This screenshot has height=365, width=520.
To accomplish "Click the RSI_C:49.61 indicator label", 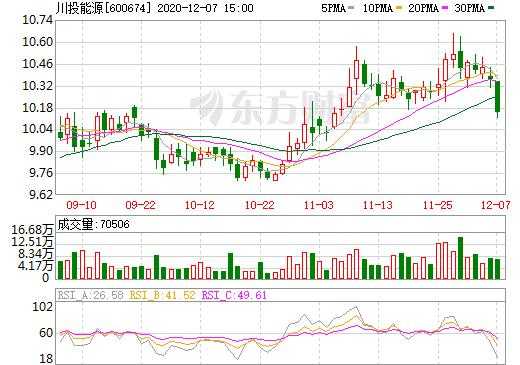I will [x=235, y=295].
